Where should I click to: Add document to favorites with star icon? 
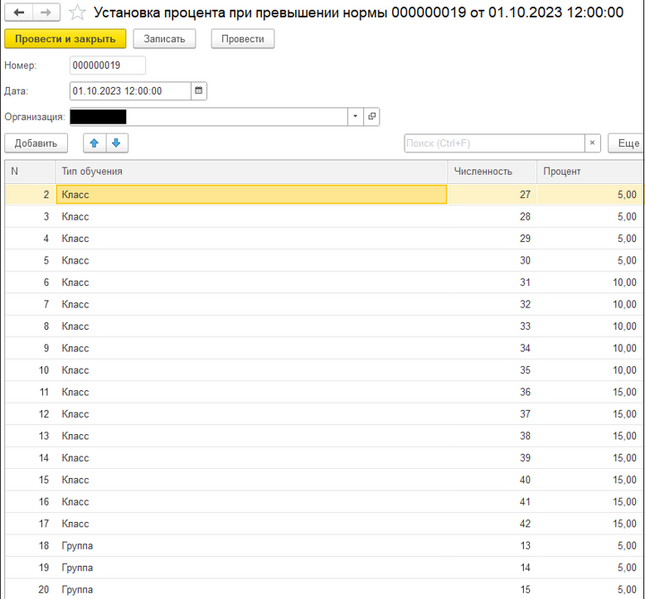tap(76, 13)
